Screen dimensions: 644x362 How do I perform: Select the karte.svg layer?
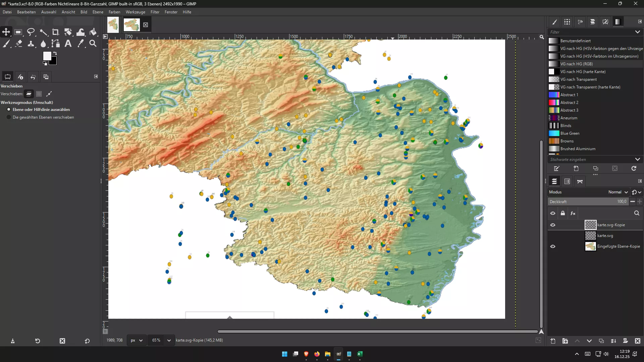pyautogui.click(x=605, y=236)
